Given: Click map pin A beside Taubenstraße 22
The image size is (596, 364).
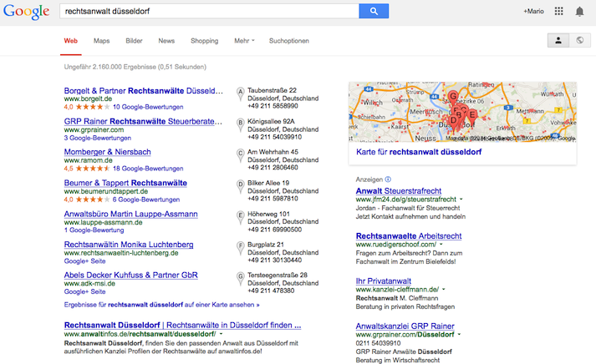Looking at the screenshot, I should click(x=240, y=94).
